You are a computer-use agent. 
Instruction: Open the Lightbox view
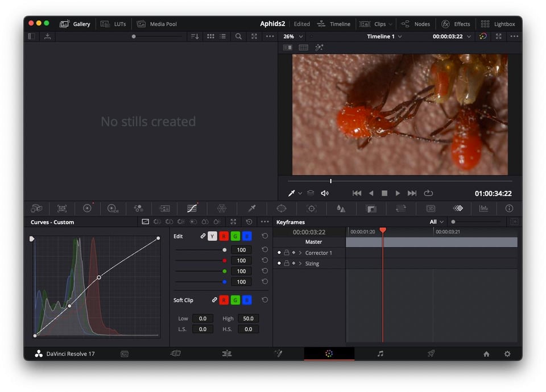point(498,24)
